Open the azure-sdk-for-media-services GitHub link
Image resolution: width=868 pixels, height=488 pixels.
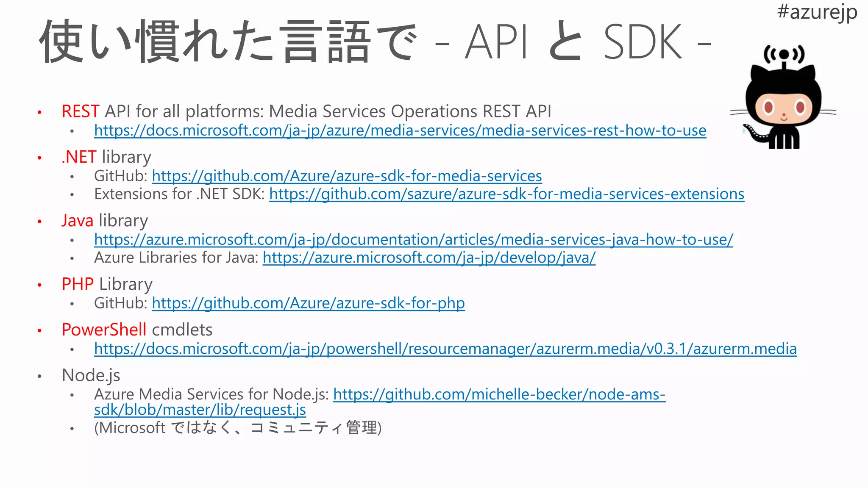pyautogui.click(x=347, y=176)
